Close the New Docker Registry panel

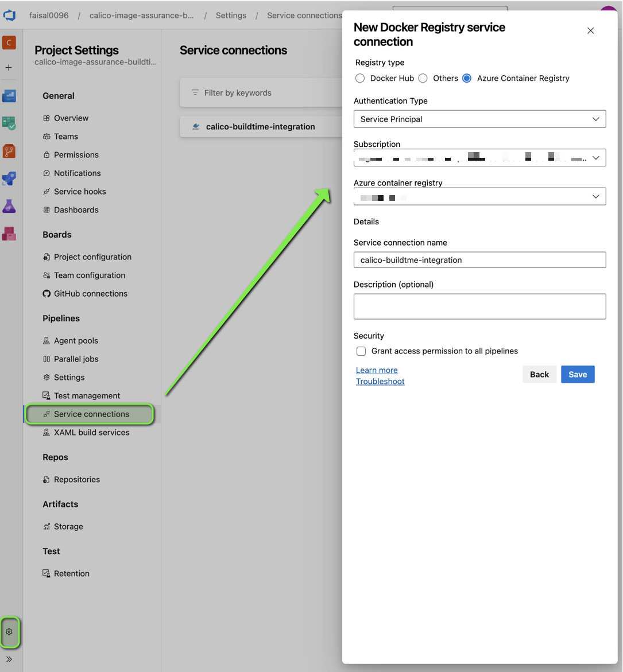(590, 31)
